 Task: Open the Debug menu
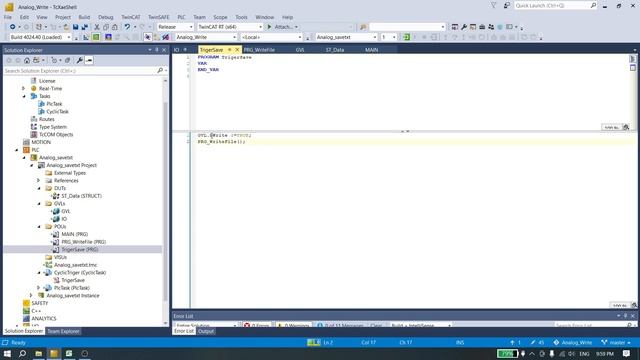coord(105,17)
